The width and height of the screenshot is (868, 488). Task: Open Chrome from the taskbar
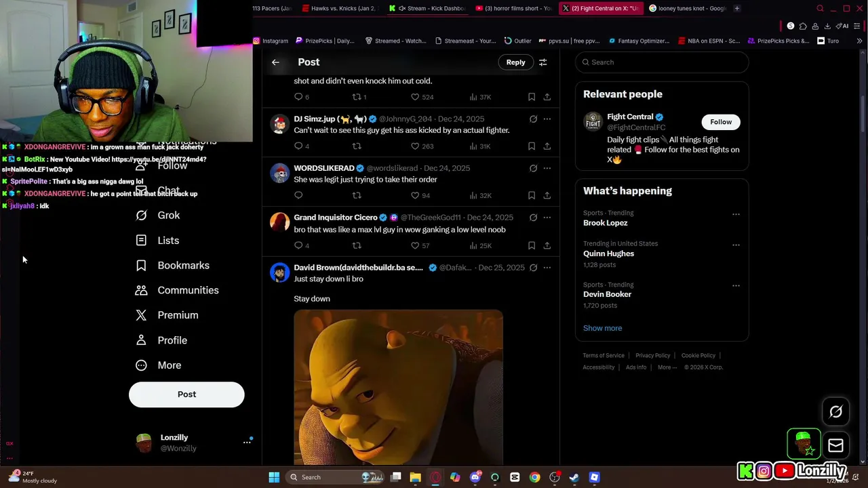pyautogui.click(x=535, y=477)
